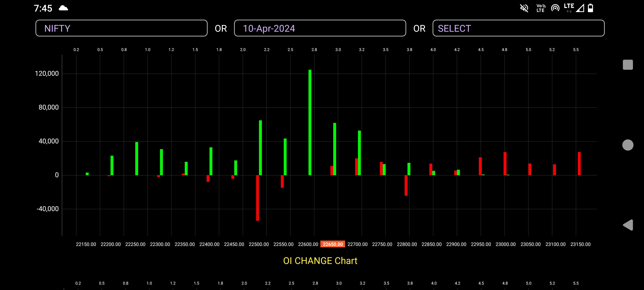The width and height of the screenshot is (644, 290).
Task: Tap the VoLTE status icon
Action: 541,8
